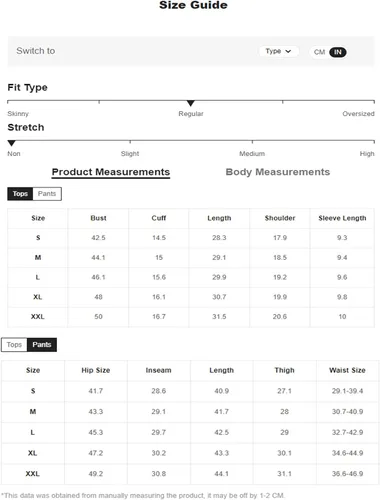Select the IN unit toggle
Image resolution: width=380 pixels, height=500 pixels.
point(338,52)
